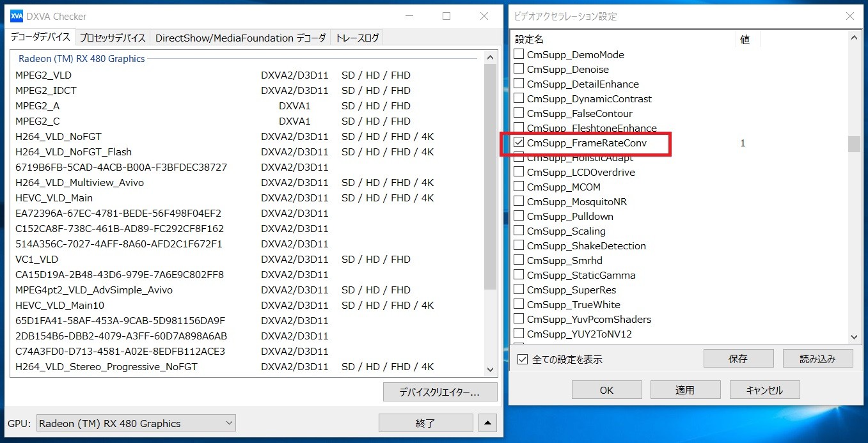This screenshot has height=443, width=868.
Task: Check CmSupp_ShakeDetection option
Action: pyautogui.click(x=519, y=245)
